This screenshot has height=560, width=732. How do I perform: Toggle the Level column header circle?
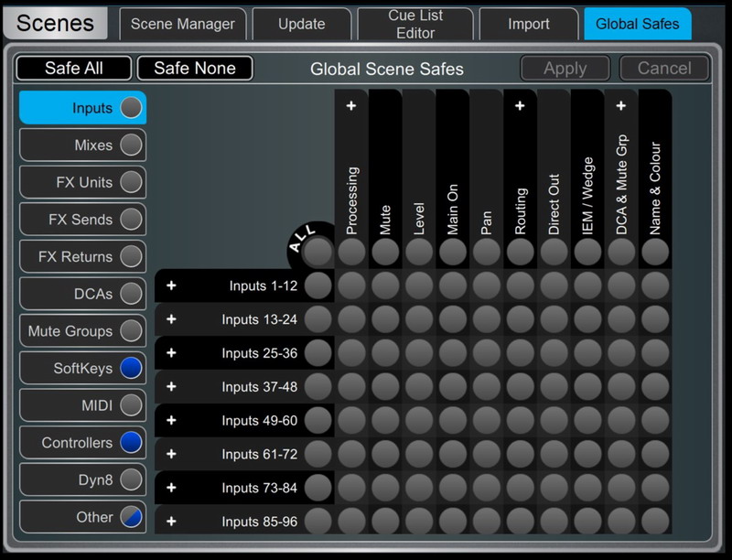point(419,252)
